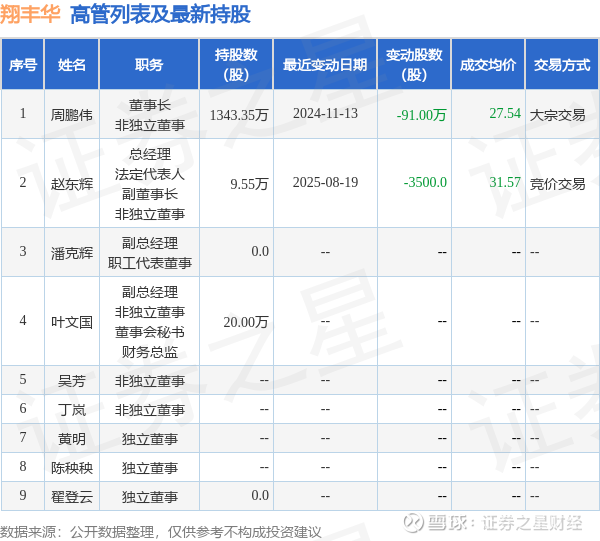Screen dimensions: 600x541
Task: Select the 职务 column header
Action: click(x=149, y=64)
